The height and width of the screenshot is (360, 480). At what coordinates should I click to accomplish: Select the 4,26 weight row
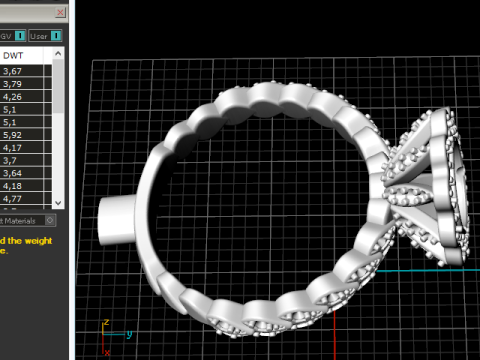coord(26,97)
